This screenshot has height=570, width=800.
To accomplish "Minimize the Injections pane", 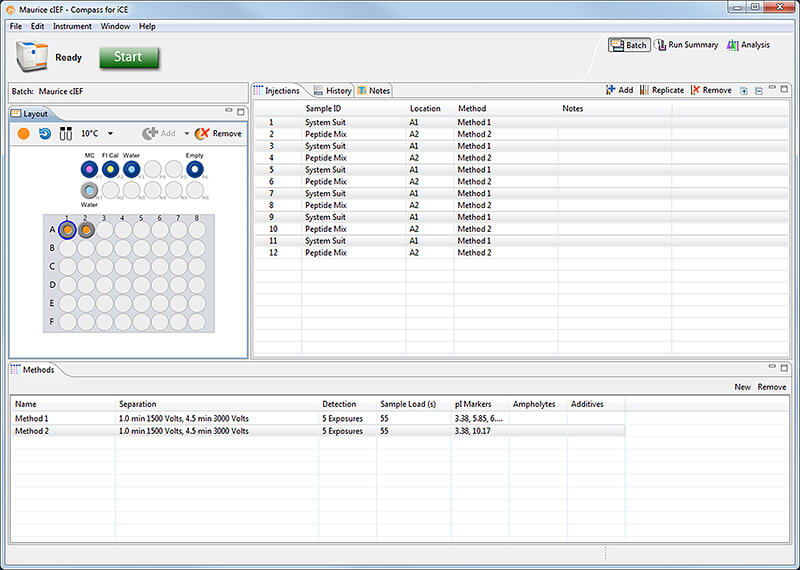I will tap(772, 88).
